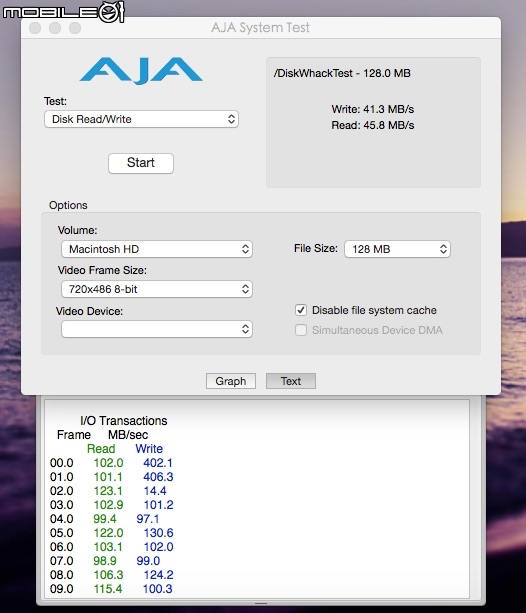The image size is (526, 613).
Task: Zoom the AJA System Test window
Action: click(x=75, y=28)
